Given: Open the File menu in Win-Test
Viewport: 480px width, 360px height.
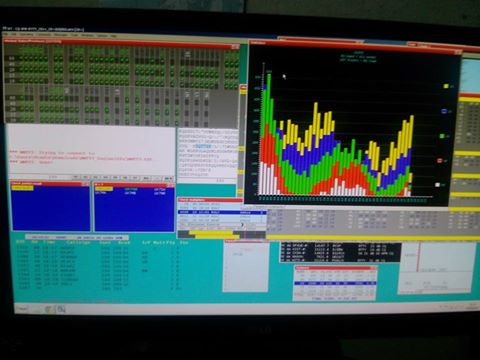Looking at the screenshot, I should point(5,35).
